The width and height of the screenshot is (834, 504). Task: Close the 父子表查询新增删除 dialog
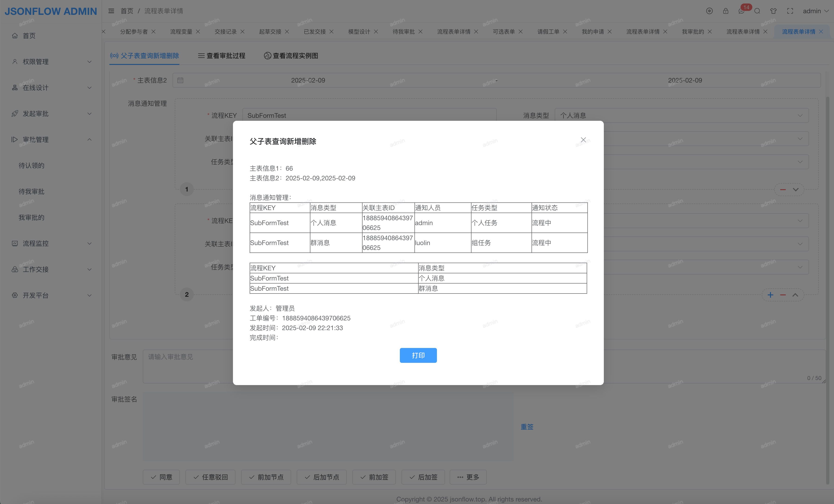click(583, 140)
